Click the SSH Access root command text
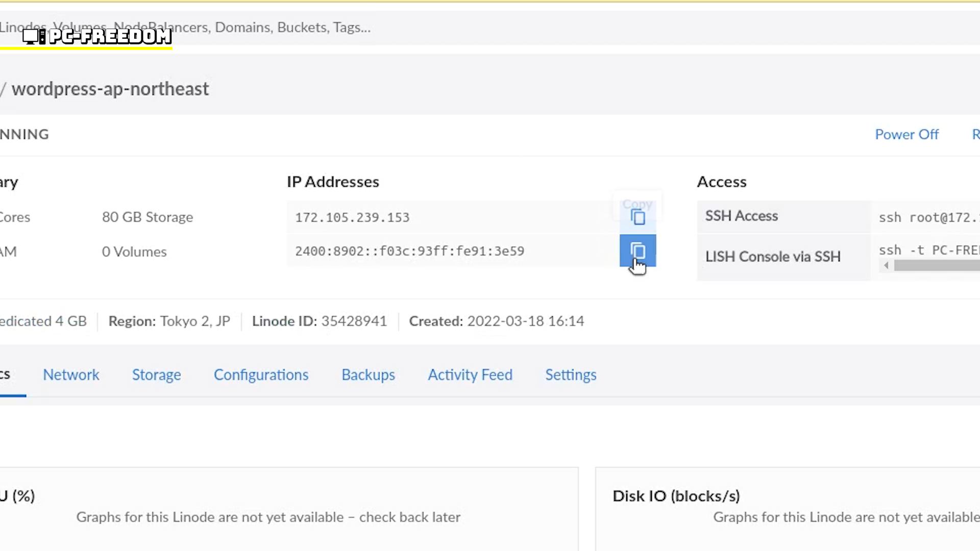The image size is (980, 551). (929, 218)
